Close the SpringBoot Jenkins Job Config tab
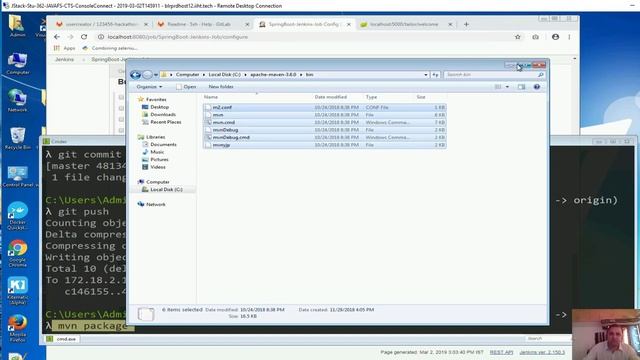Viewport: 640px width, 360px height. [349, 24]
